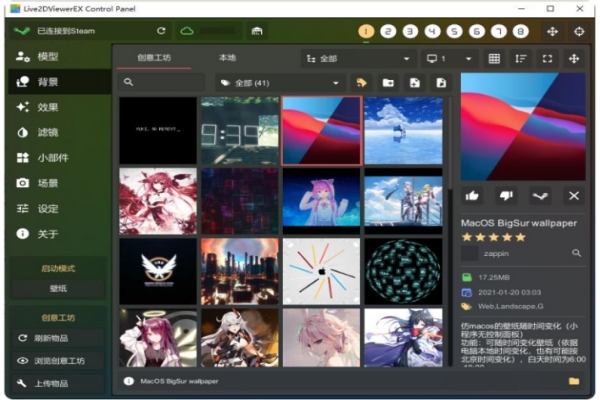Image resolution: width=600 pixels, height=400 pixels.
Task: Click the import file icon
Action: pos(415,83)
